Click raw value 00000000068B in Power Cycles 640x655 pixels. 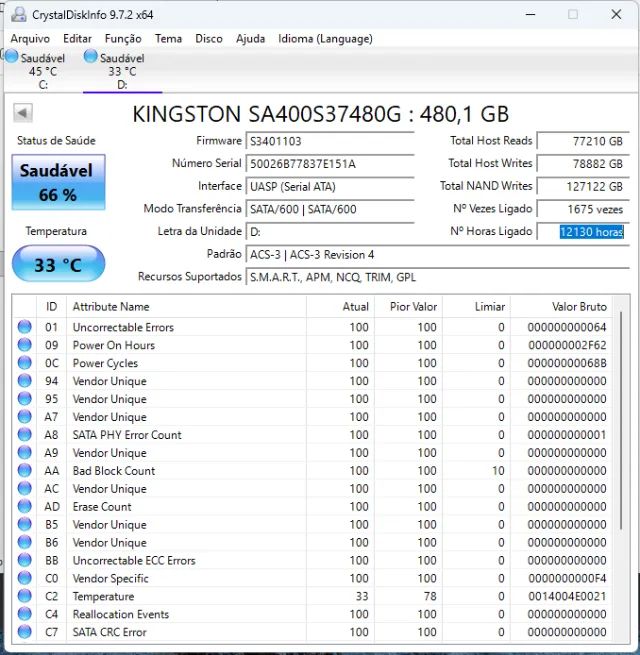pyautogui.click(x=567, y=363)
